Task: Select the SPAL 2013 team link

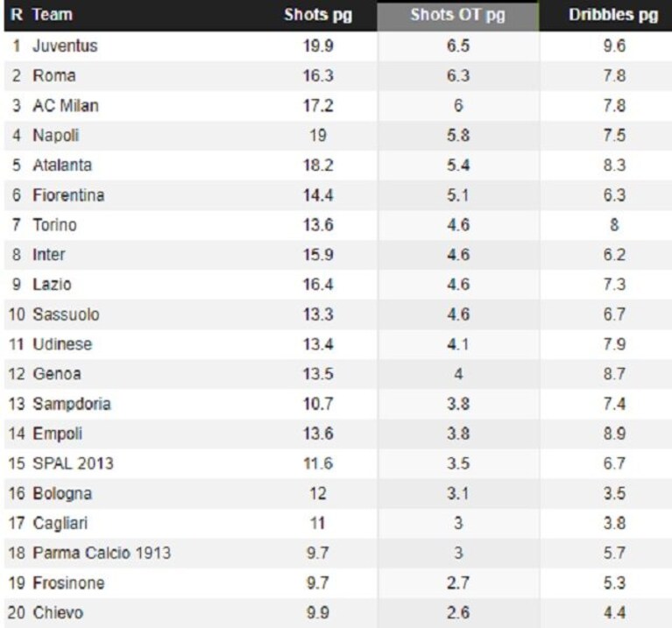Action: (74, 463)
